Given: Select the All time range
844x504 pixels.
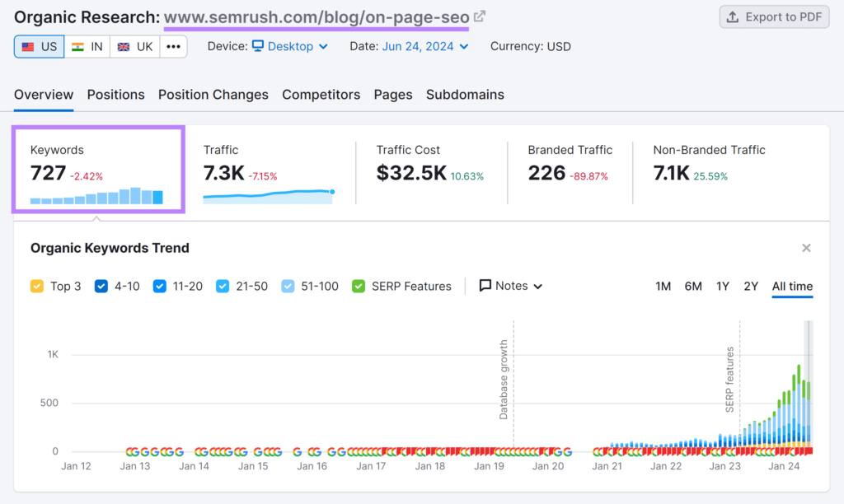Looking at the screenshot, I should coord(792,286).
